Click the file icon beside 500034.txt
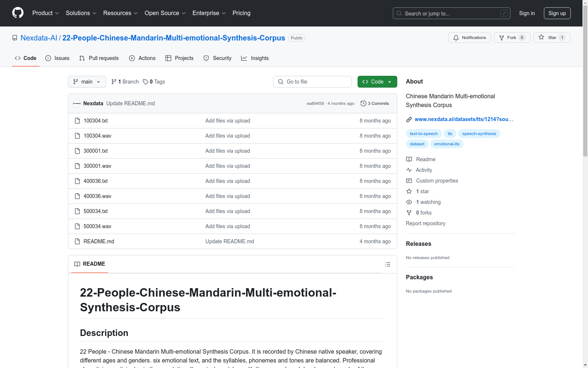 [77, 211]
